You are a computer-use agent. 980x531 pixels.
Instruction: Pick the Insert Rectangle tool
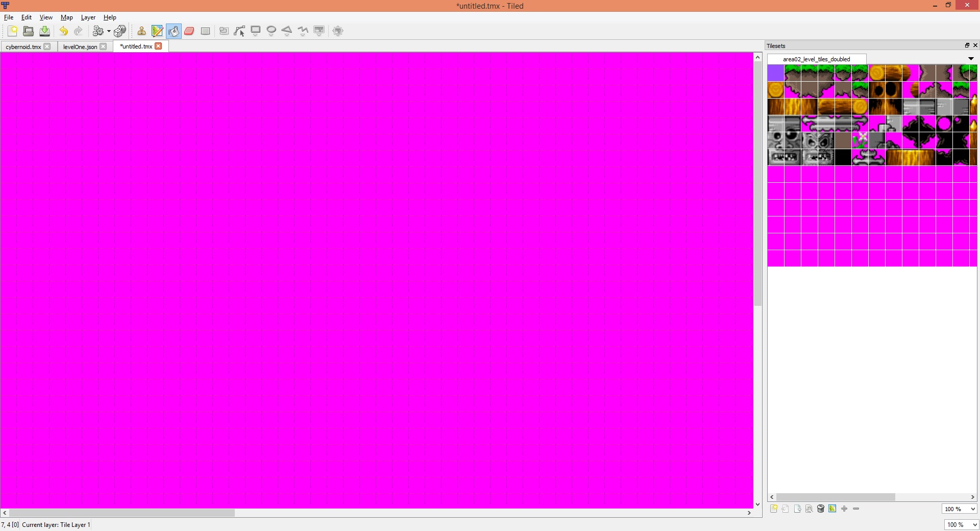(x=256, y=31)
